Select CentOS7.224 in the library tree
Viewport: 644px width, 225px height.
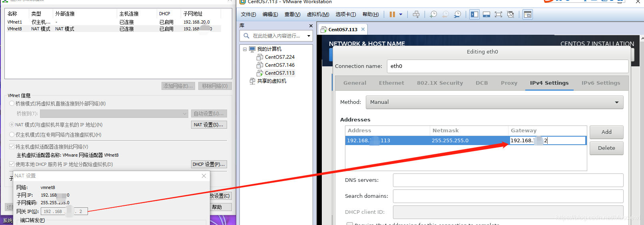(x=279, y=57)
